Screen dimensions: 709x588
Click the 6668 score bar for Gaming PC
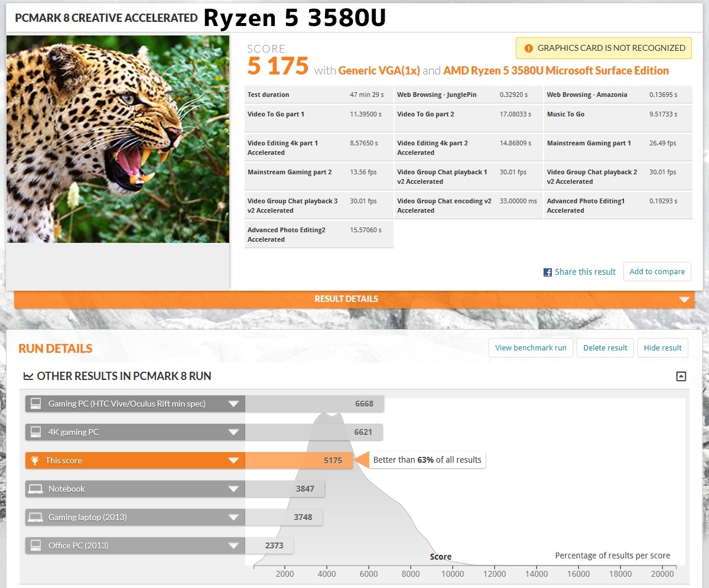click(x=314, y=404)
